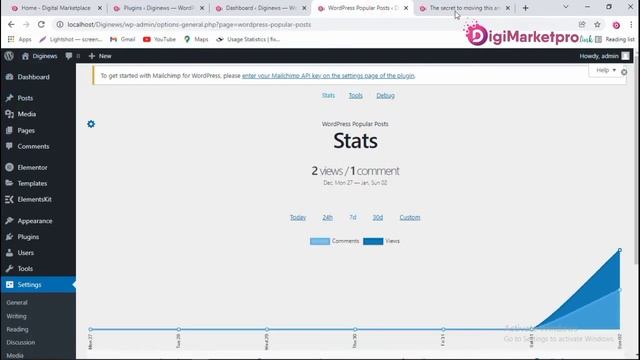
Task: Switch to the Stats tab link
Action: [328, 95]
